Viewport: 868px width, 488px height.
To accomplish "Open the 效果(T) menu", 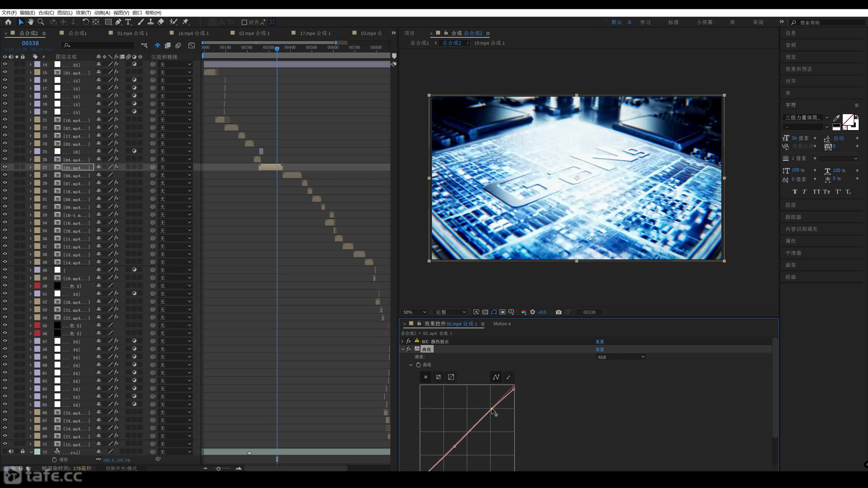I will 83,13.
